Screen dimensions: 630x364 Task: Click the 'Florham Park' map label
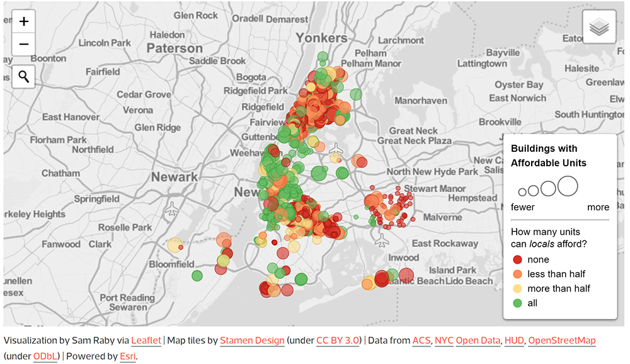58,140
